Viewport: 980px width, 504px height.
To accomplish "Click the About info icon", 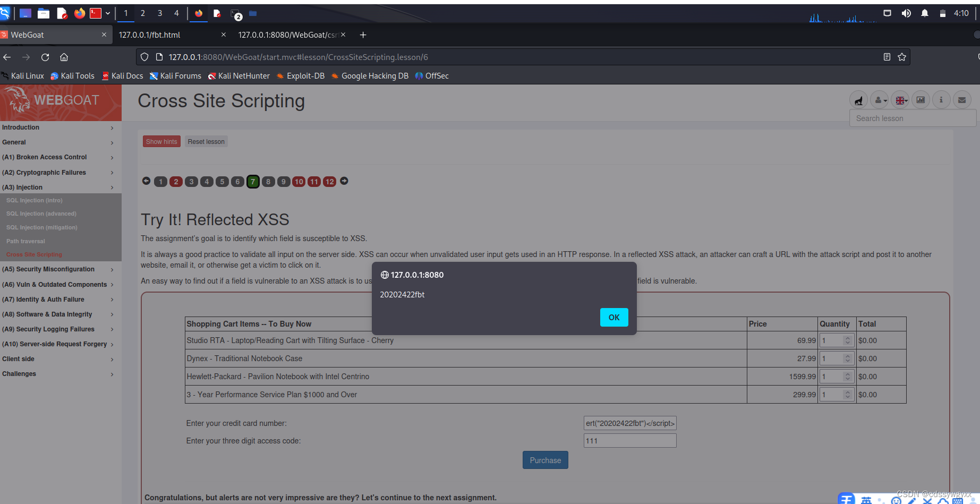I will pos(941,100).
